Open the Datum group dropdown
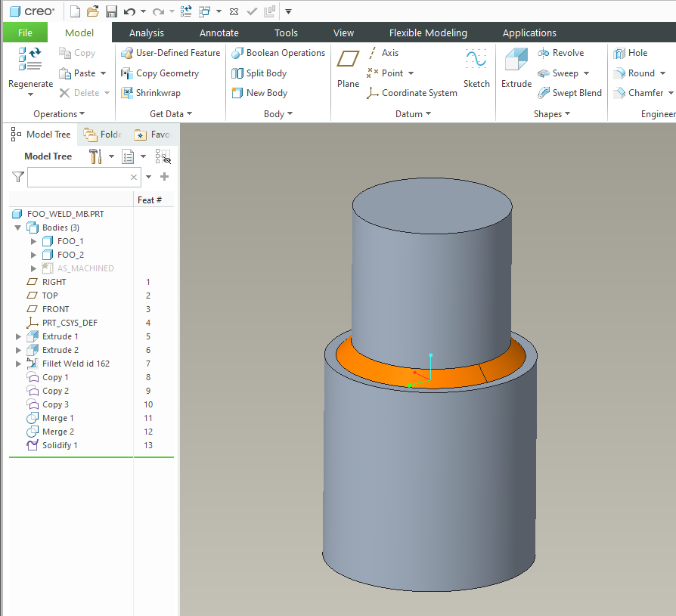676x616 pixels. pyautogui.click(x=428, y=114)
